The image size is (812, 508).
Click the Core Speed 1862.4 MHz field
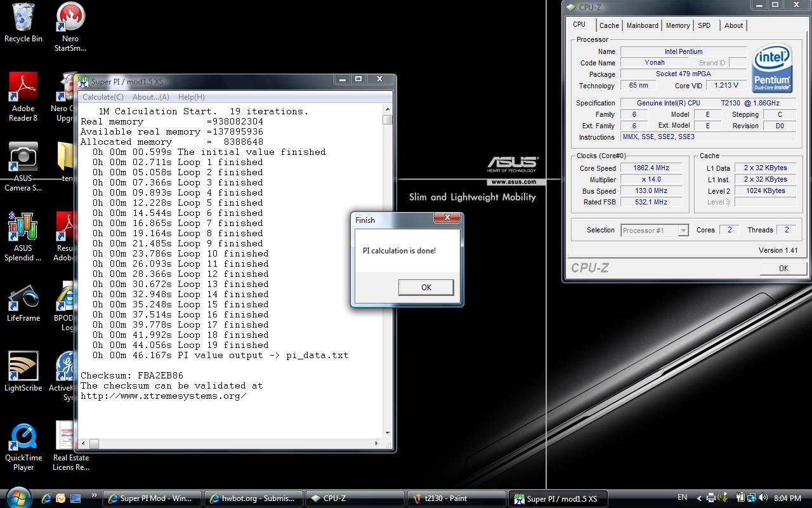click(x=652, y=168)
